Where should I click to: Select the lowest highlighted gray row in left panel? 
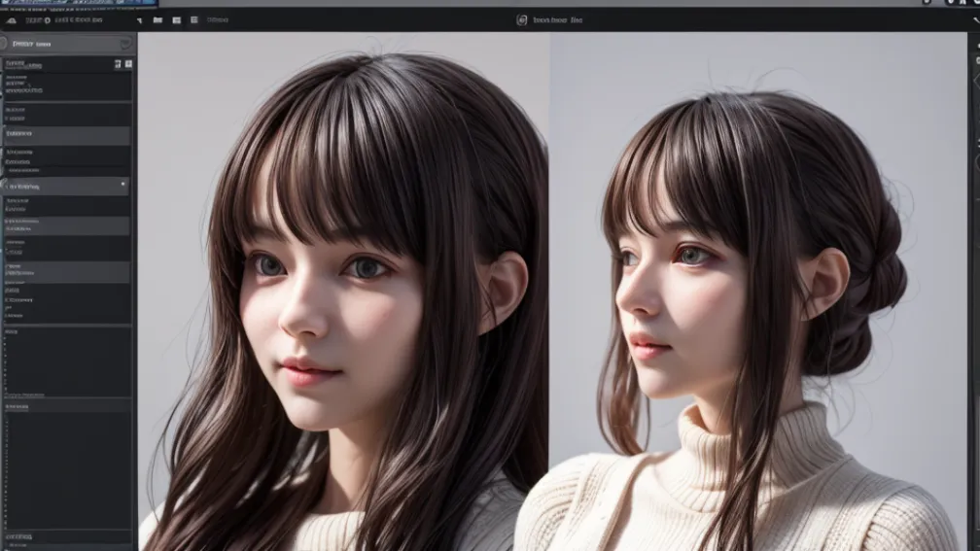point(67,270)
